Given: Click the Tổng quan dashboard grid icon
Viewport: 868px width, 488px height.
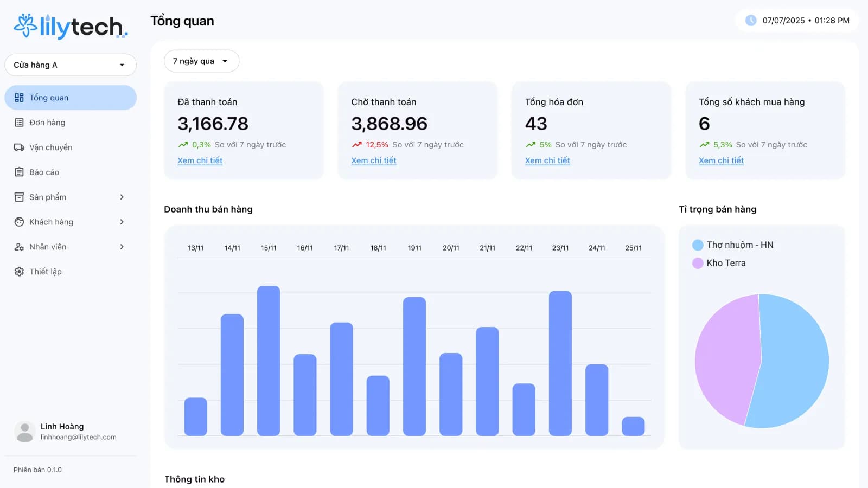Looking at the screenshot, I should [19, 98].
